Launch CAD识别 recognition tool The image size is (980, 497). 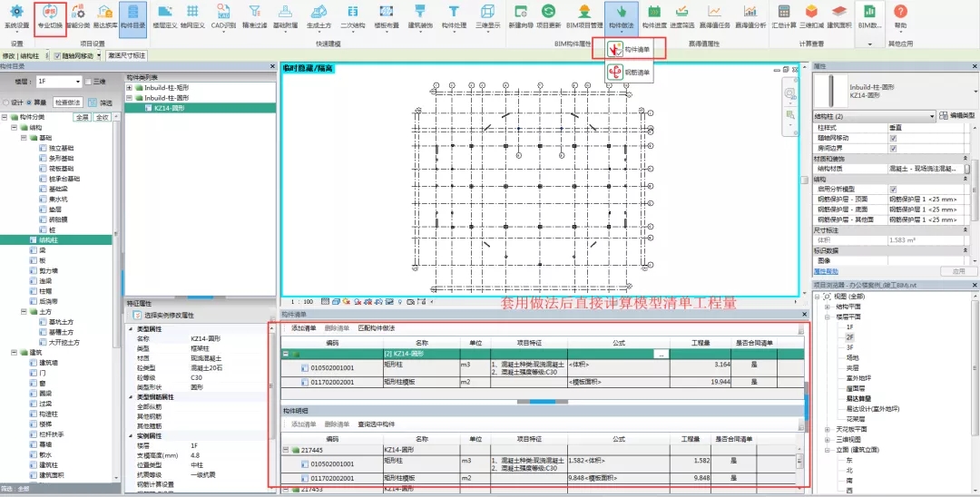click(x=223, y=17)
